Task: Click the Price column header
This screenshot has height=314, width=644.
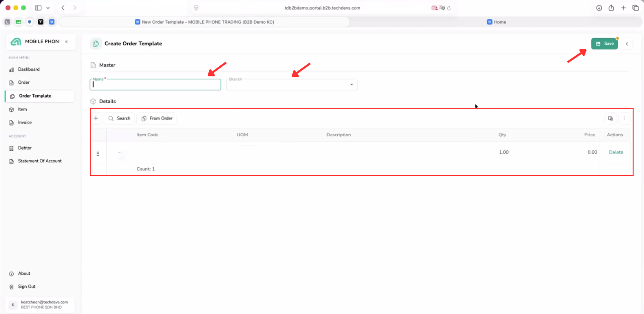Action: click(589, 135)
